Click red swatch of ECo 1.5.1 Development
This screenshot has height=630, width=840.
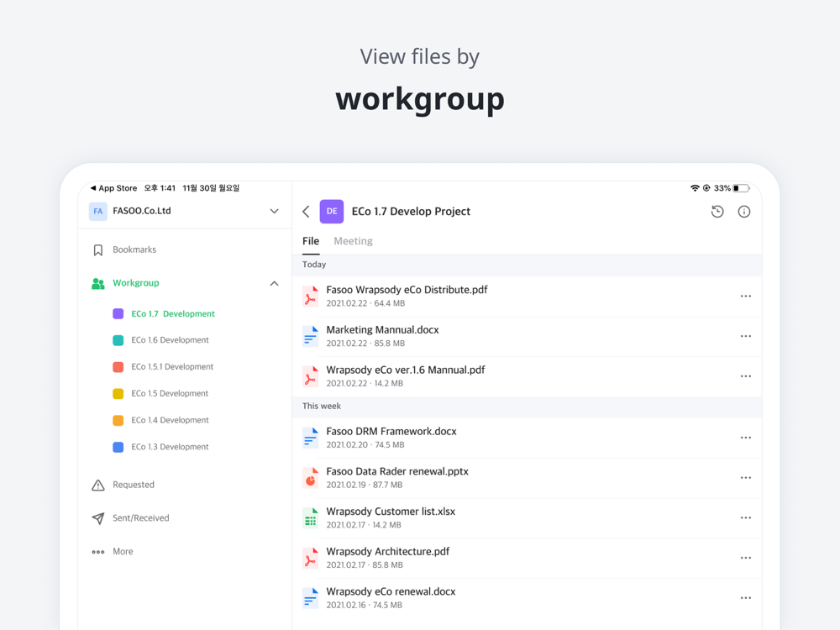[118, 367]
